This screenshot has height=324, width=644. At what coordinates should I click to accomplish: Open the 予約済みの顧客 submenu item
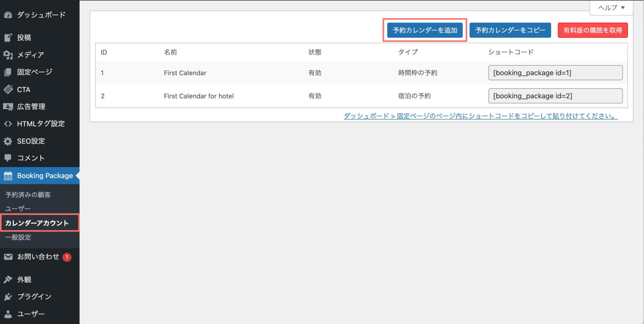pyautogui.click(x=28, y=194)
